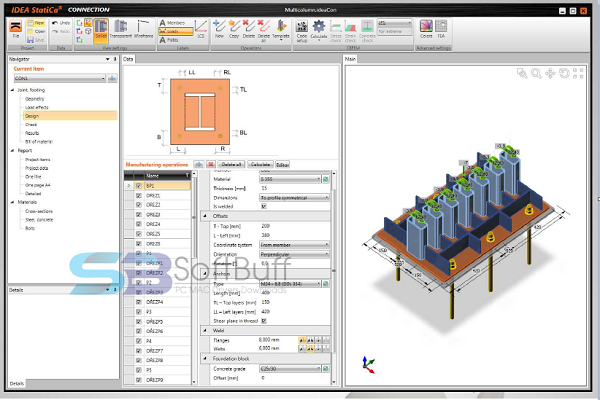
Task: Toggle the P4 operation checkbox
Action: (139, 341)
